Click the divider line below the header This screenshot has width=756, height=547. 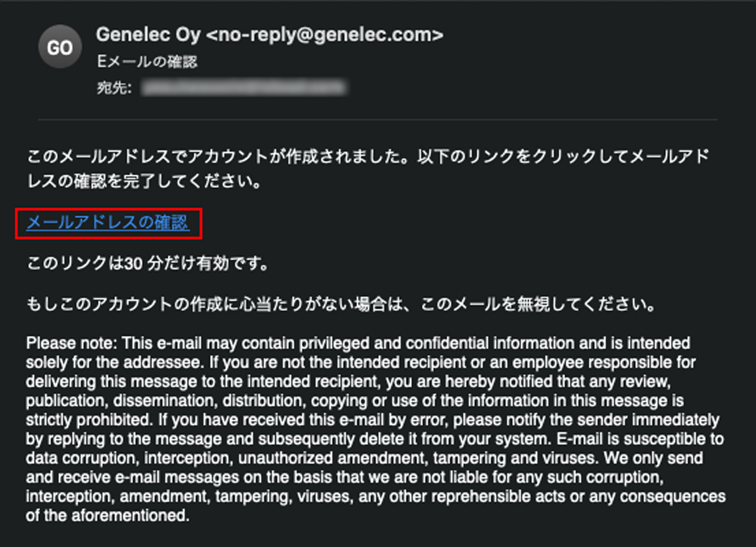click(378, 119)
